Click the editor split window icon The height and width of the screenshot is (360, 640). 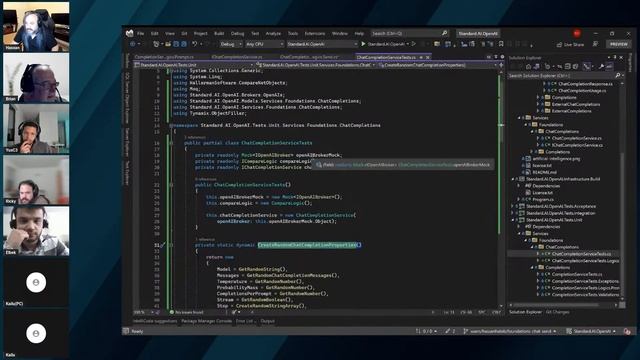click(x=502, y=65)
